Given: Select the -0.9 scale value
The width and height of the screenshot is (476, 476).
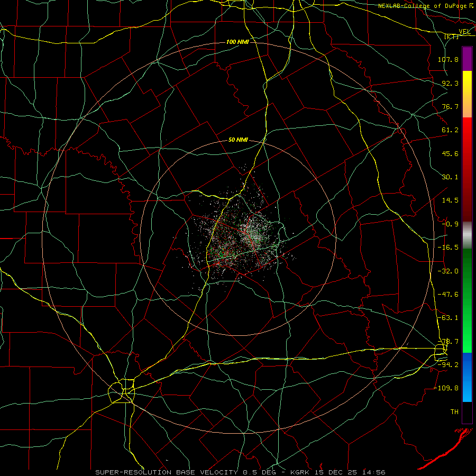Looking at the screenshot, I should click(450, 224).
